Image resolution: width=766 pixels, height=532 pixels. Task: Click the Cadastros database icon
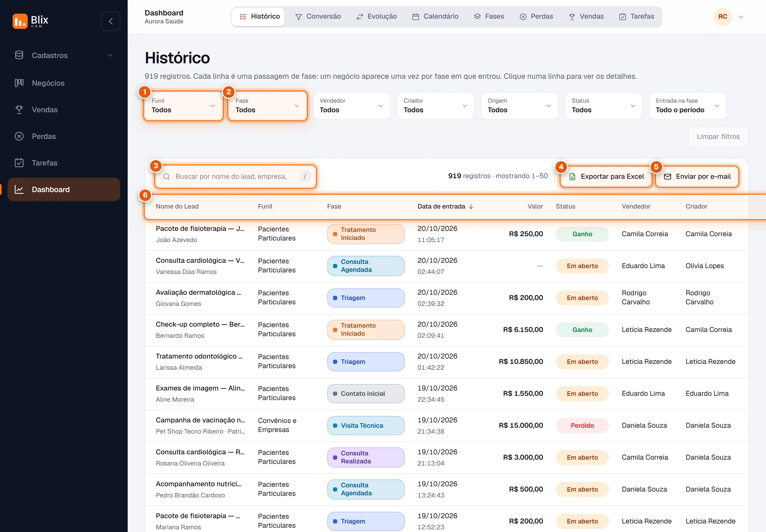19,55
